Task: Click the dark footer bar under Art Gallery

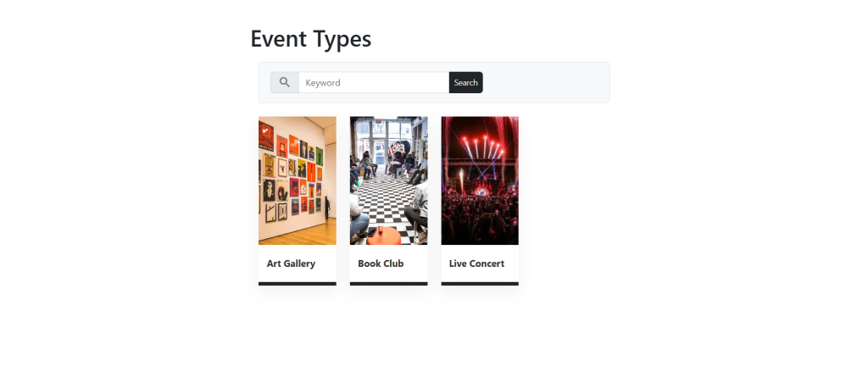Action: (298, 284)
